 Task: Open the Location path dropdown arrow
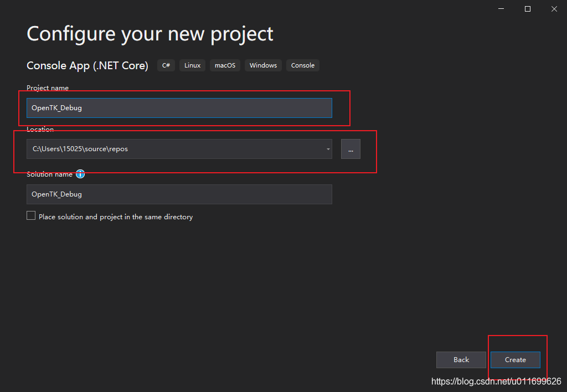pyautogui.click(x=328, y=149)
